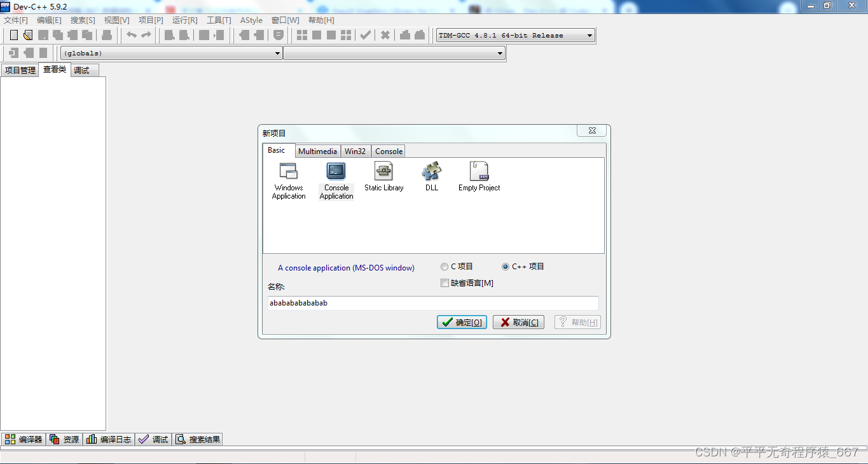868x464 pixels.
Task: Switch to the Multimedia tab
Action: (x=317, y=151)
